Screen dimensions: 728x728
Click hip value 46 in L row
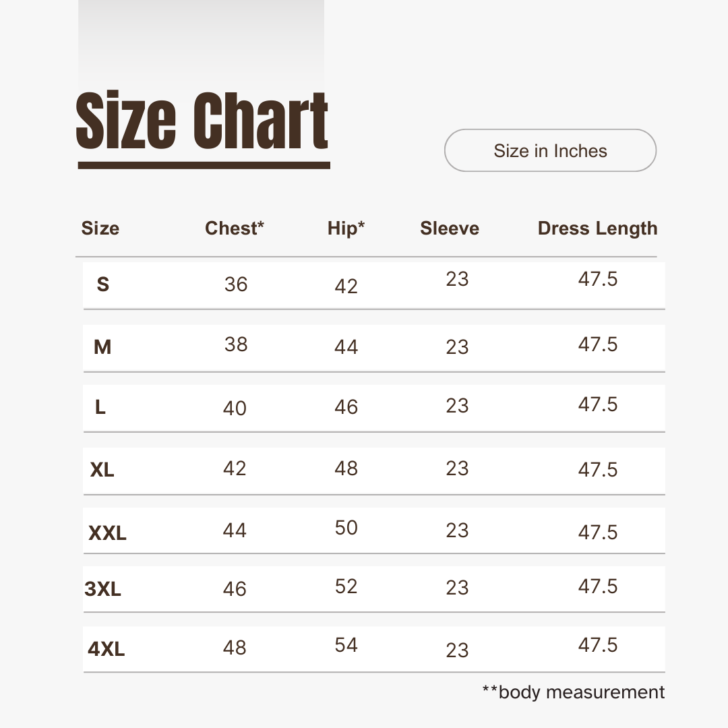click(x=346, y=407)
